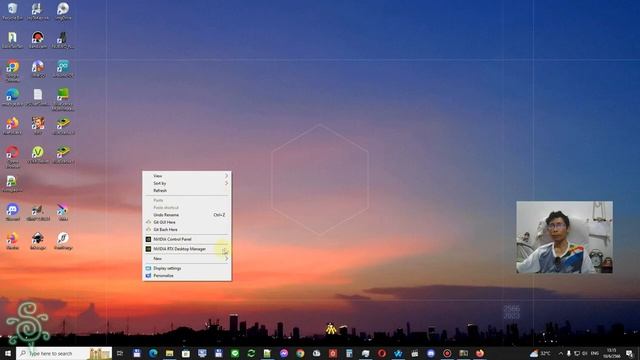Choose Refresh from the context menu
The image size is (640, 360).
[x=187, y=191]
